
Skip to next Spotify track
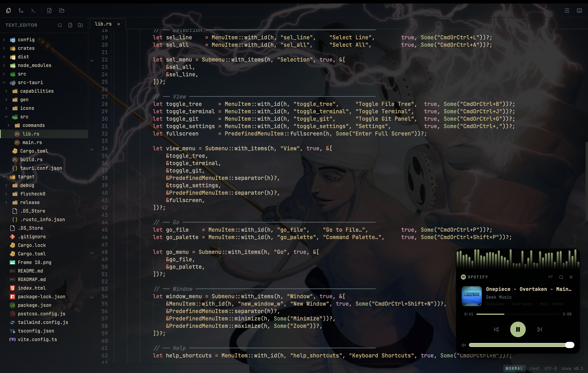pos(540,329)
